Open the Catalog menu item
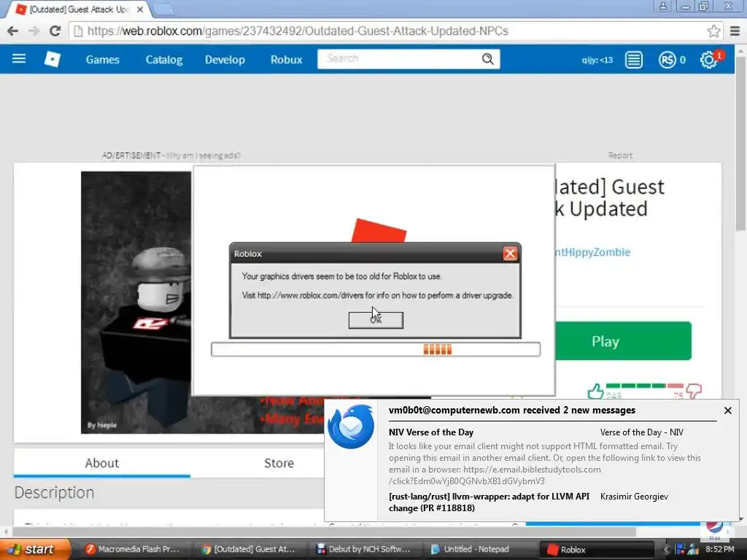747x560 pixels. [164, 60]
